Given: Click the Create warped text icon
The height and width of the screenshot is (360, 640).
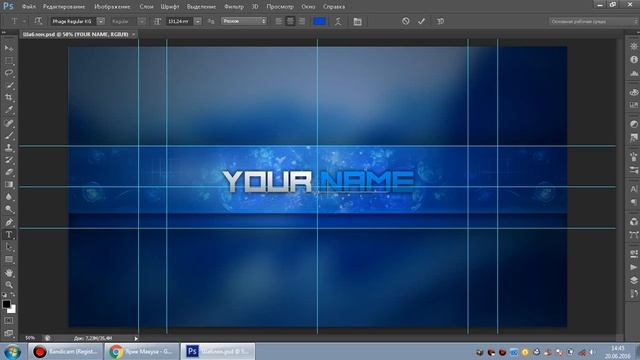Looking at the screenshot, I should 338,21.
